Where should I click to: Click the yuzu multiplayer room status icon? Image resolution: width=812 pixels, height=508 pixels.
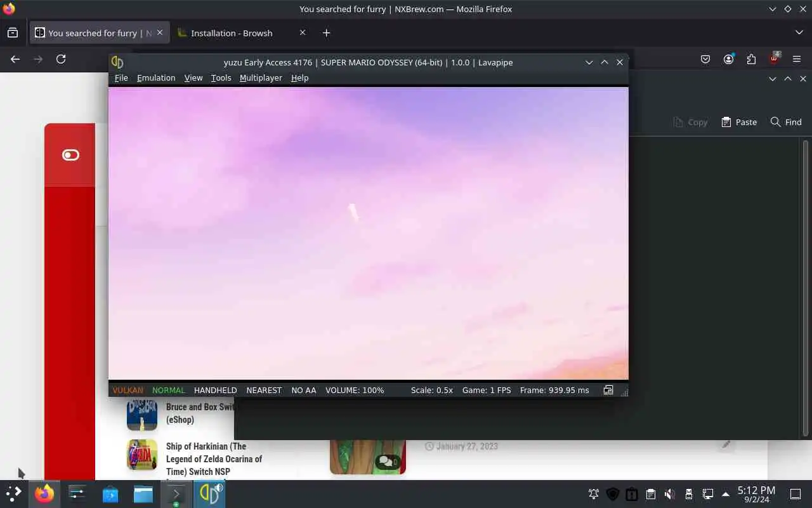608,390
